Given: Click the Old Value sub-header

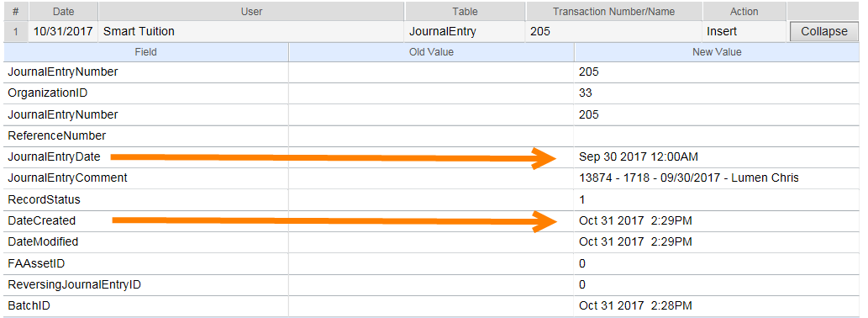Looking at the screenshot, I should [431, 52].
